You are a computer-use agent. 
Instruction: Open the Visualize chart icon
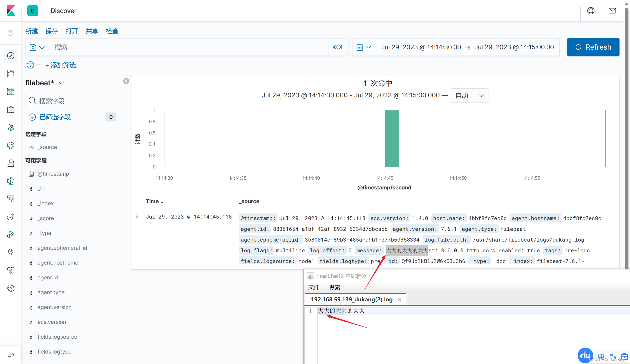coord(11,74)
